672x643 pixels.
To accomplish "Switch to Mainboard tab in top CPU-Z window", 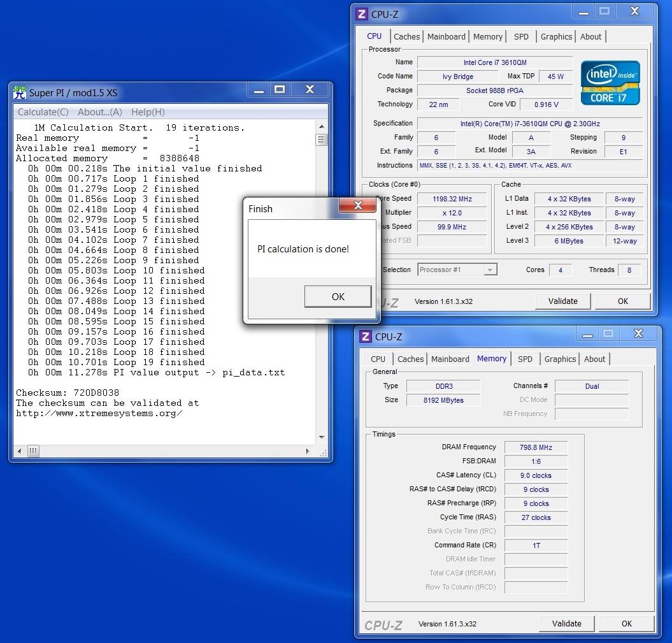I will coord(446,36).
